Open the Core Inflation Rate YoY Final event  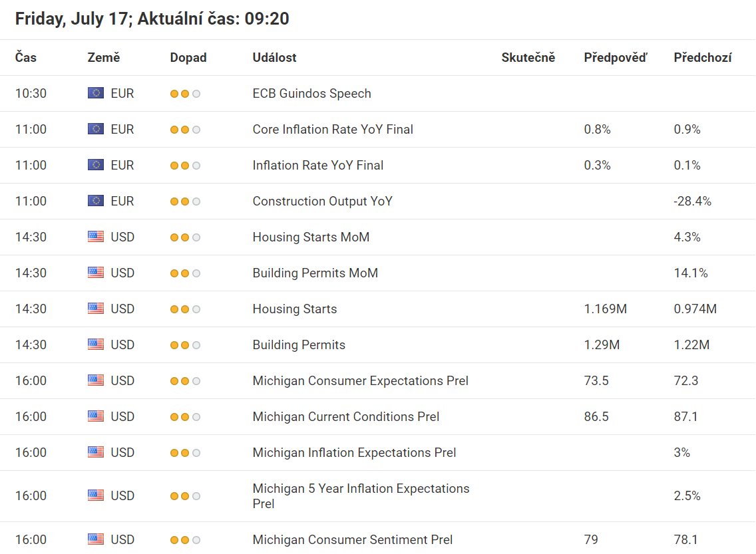pyautogui.click(x=333, y=130)
